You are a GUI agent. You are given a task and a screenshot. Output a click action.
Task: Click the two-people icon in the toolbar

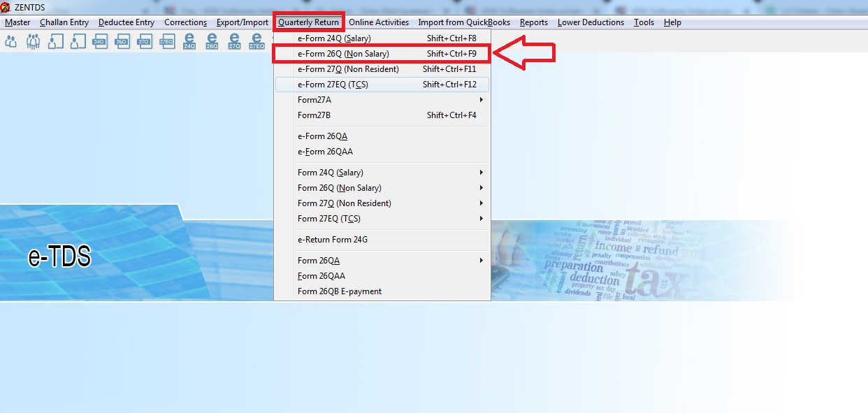[11, 42]
